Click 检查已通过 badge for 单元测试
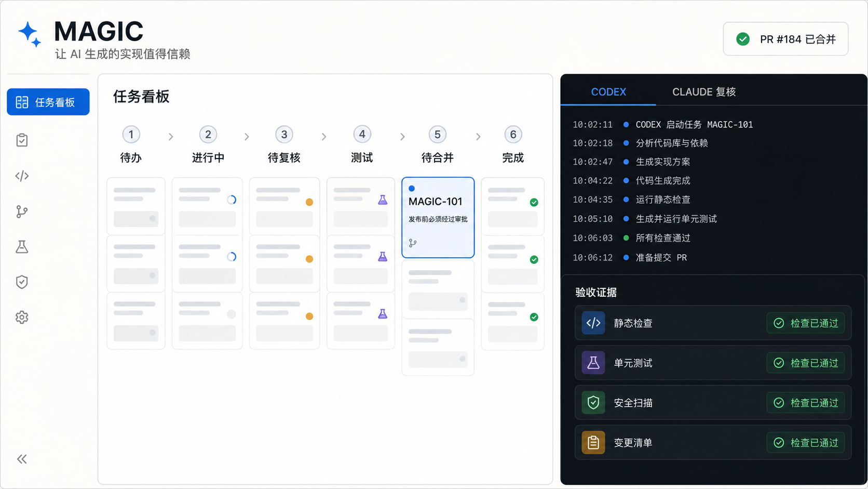868x489 pixels. (x=806, y=363)
